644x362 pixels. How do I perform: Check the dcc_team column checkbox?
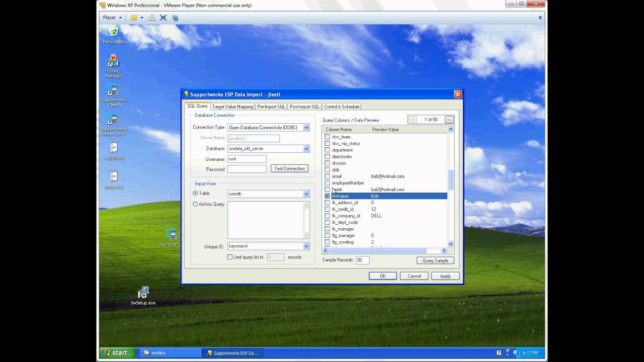tap(327, 137)
